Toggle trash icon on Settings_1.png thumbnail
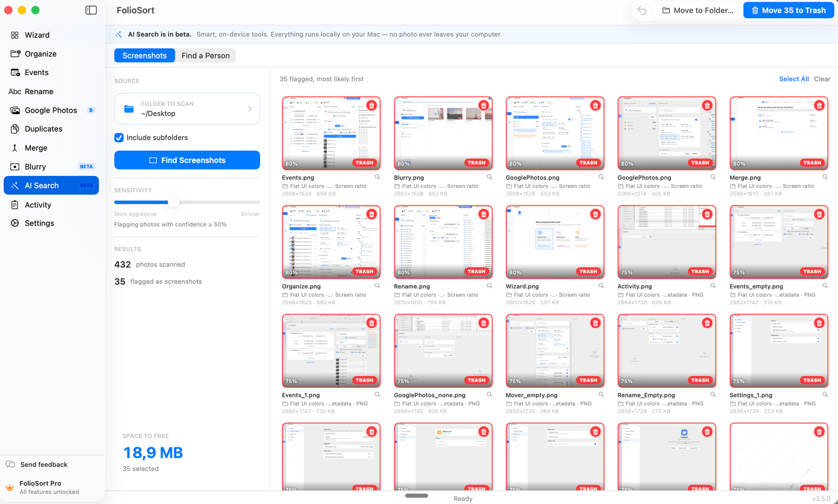The image size is (838, 504). tap(819, 323)
